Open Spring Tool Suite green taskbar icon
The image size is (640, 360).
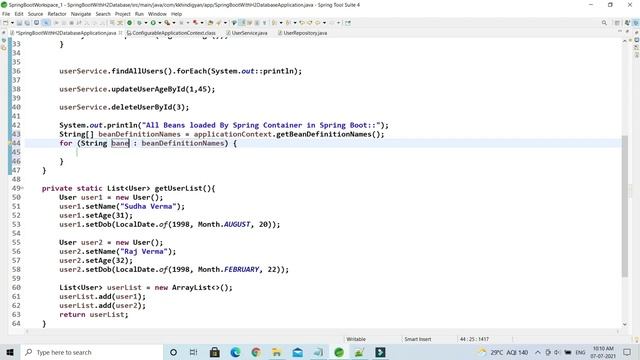coord(339,352)
